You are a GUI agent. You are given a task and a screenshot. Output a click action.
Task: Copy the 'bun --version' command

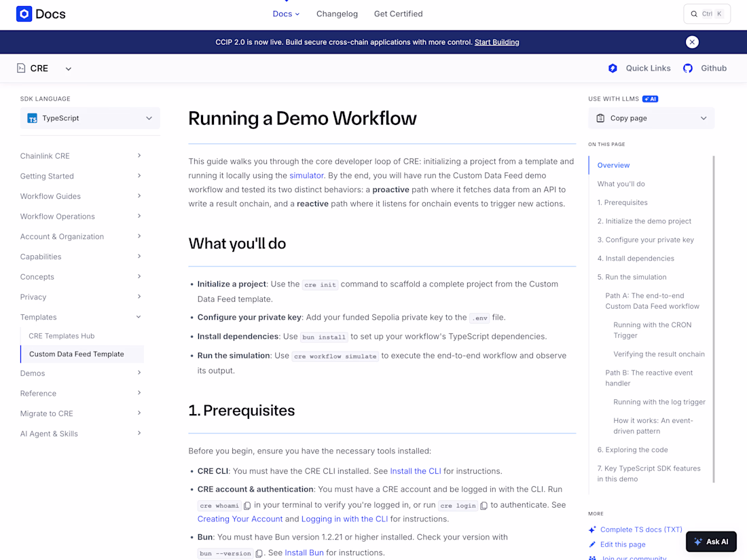[259, 553]
